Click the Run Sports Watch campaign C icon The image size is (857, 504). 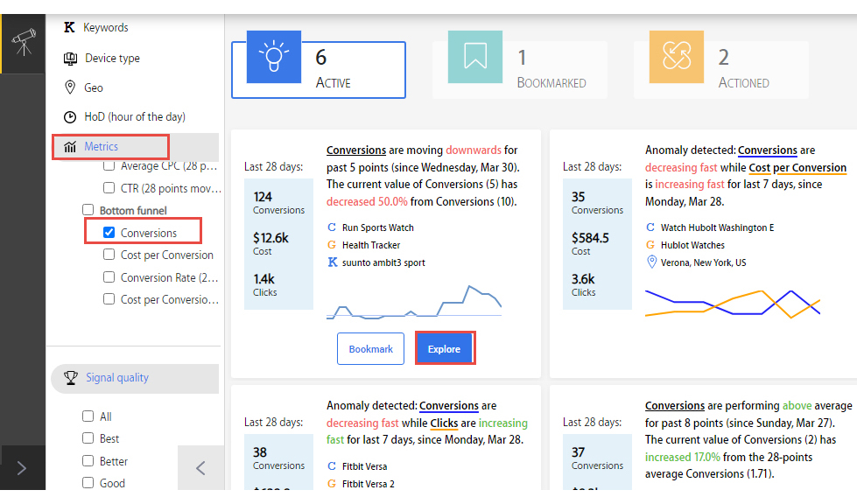[331, 227]
